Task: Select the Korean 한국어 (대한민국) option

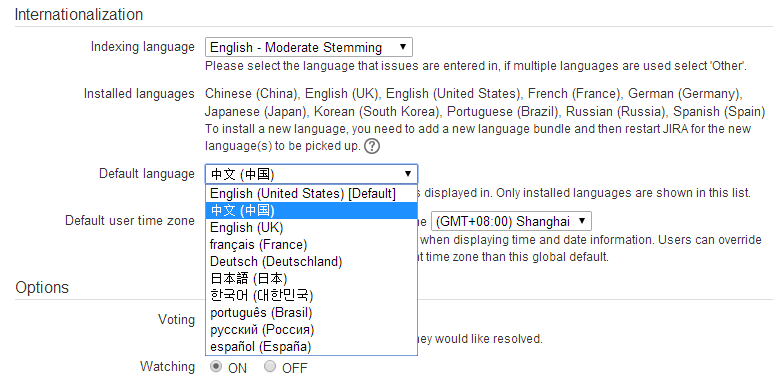Action: 312,295
